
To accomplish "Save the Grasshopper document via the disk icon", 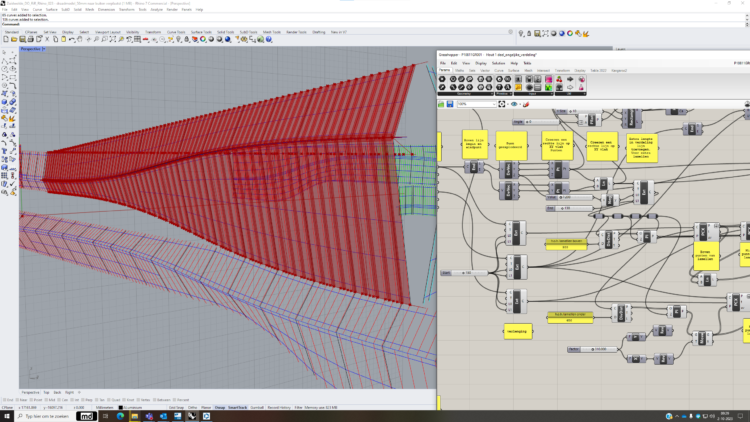I will point(451,103).
